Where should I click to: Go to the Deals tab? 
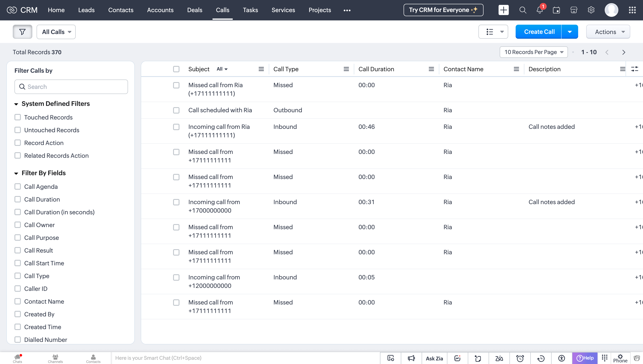(x=195, y=10)
